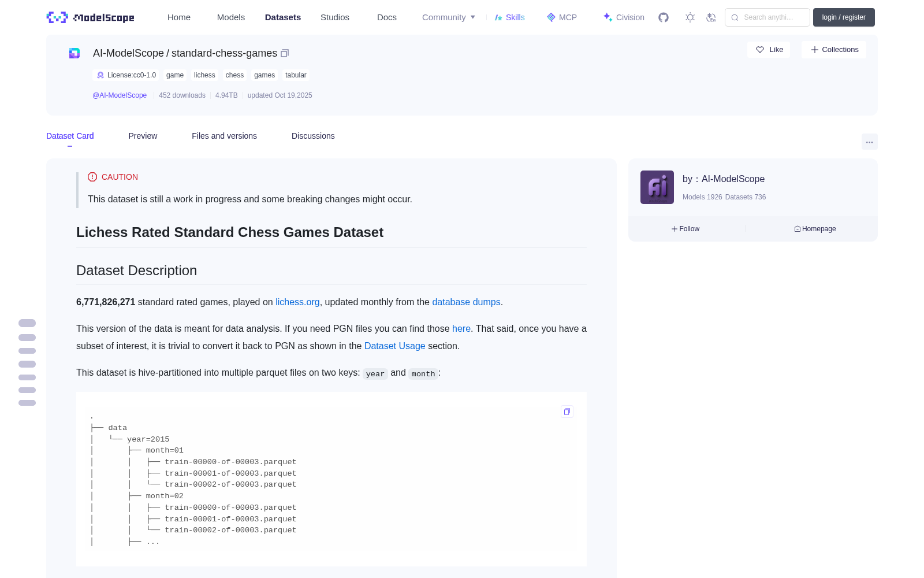The image size is (924, 578).
Task: Click the 'Dataset Description' heading
Action: [x=136, y=271]
